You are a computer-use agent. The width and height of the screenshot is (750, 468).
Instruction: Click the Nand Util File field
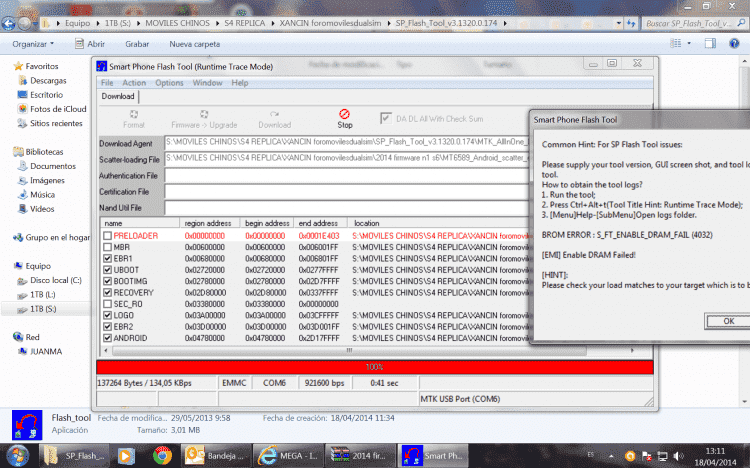pyautogui.click(x=348, y=208)
